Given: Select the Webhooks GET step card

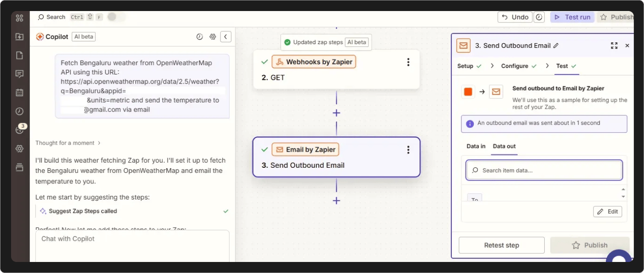Looking at the screenshot, I should [x=336, y=69].
